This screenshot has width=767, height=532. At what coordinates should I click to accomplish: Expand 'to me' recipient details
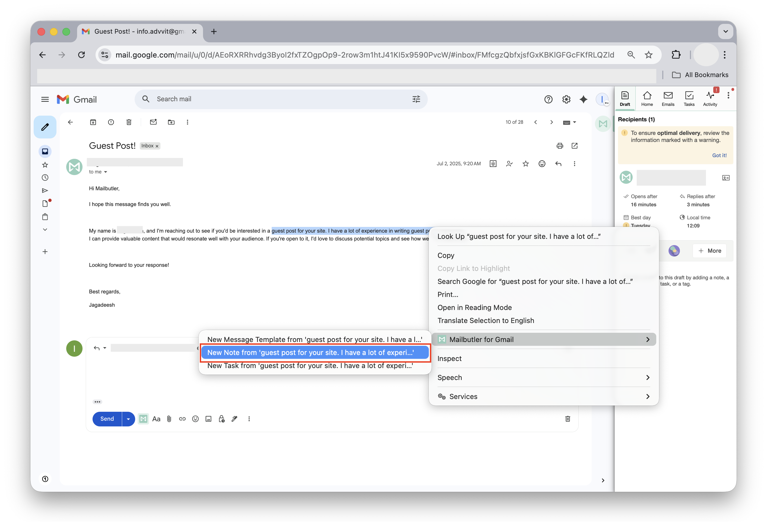click(x=106, y=172)
